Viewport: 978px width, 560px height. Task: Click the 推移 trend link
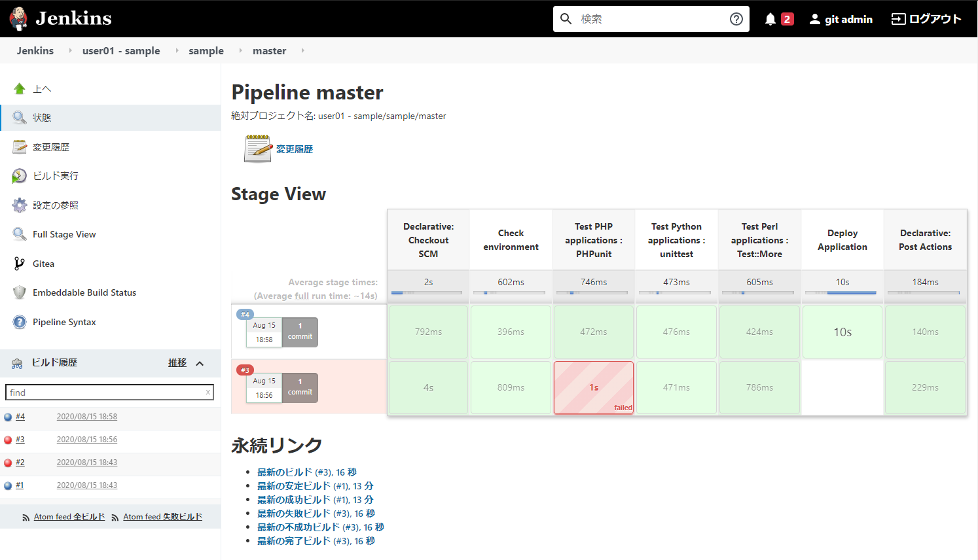(x=177, y=362)
